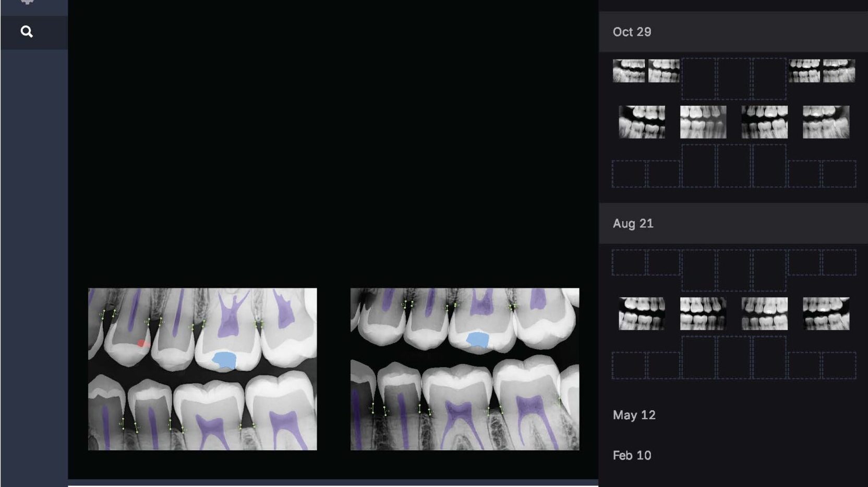Click the search magnifier icon in sidebar
The width and height of the screenshot is (868, 487).
tap(27, 32)
